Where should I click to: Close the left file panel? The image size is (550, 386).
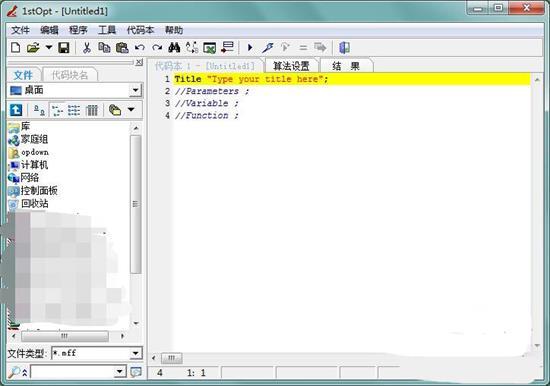(x=139, y=62)
